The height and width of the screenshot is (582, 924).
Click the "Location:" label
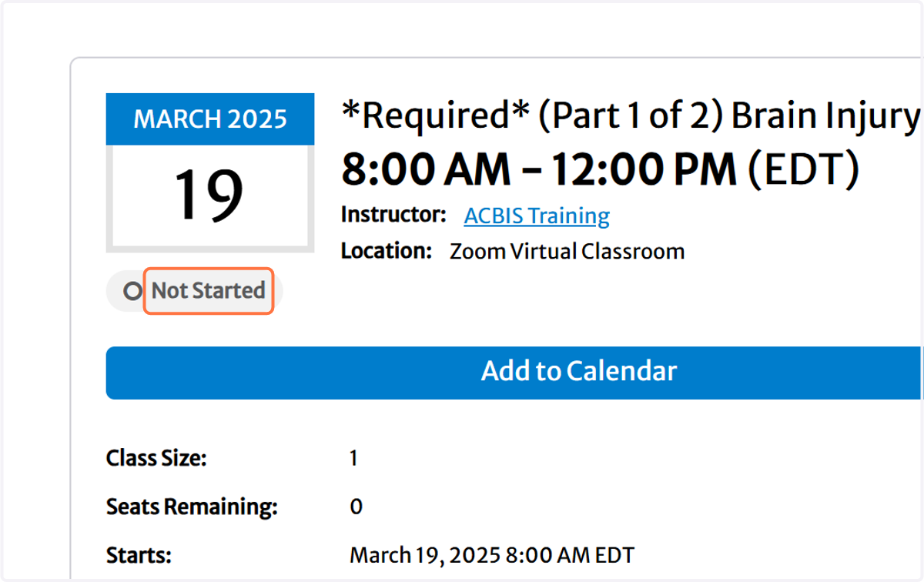click(x=387, y=251)
